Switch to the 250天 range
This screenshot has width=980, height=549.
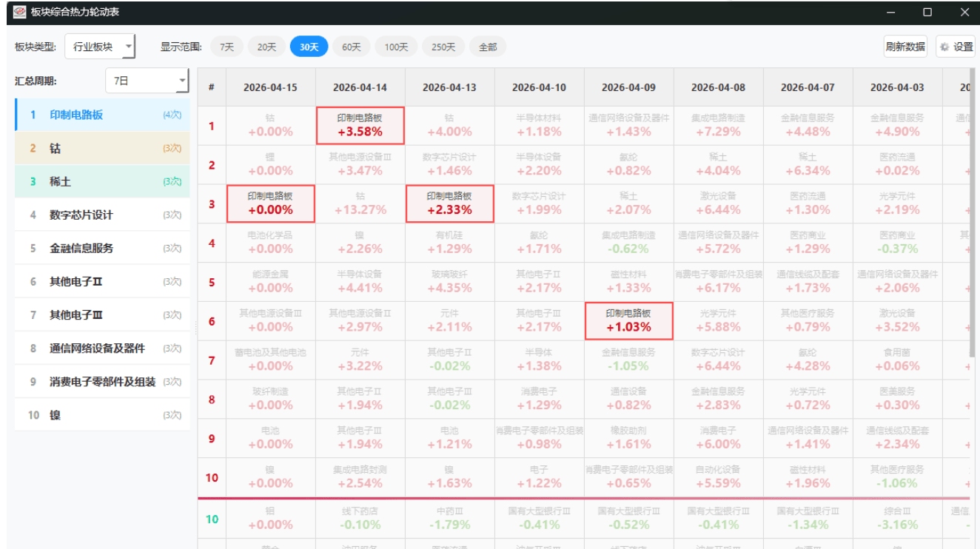pyautogui.click(x=443, y=47)
